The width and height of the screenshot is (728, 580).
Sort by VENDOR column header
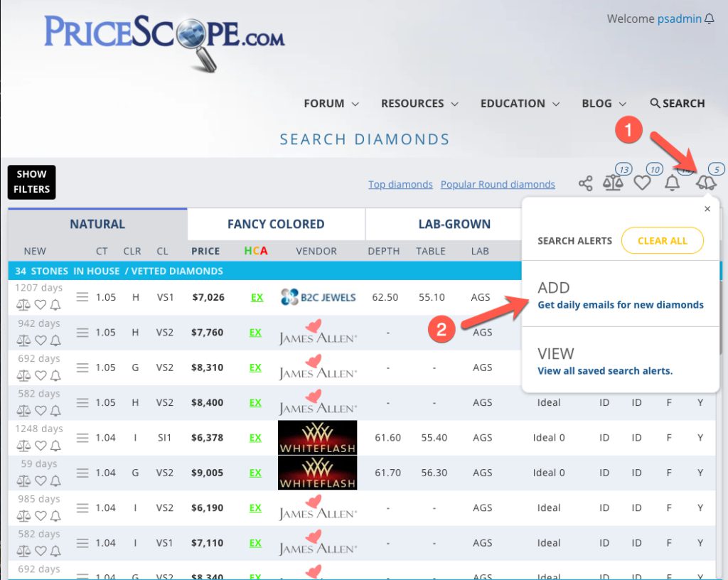316,251
